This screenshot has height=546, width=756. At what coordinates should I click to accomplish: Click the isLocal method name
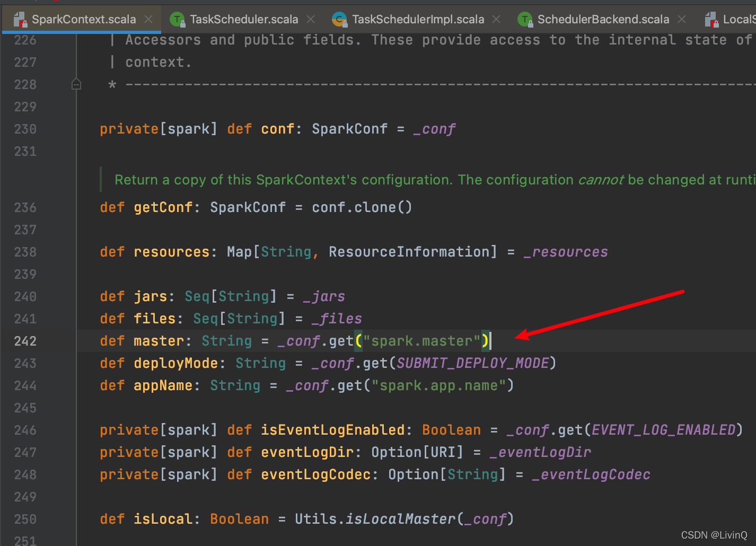163,519
